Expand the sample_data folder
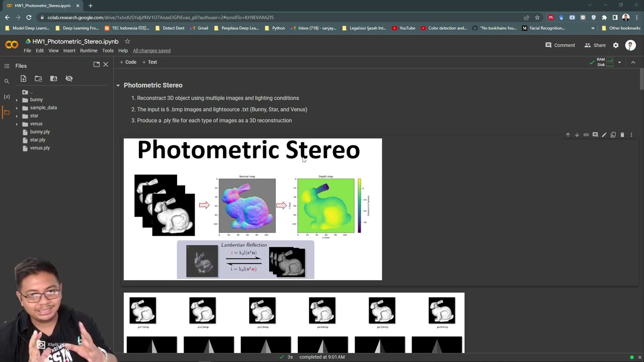The height and width of the screenshot is (362, 644). pos(17,108)
